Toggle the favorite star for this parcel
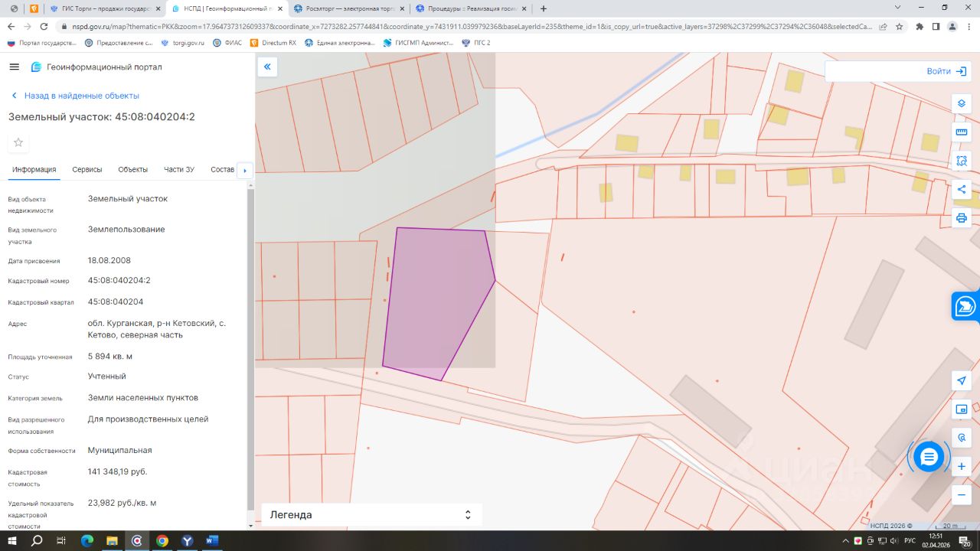 coord(18,142)
